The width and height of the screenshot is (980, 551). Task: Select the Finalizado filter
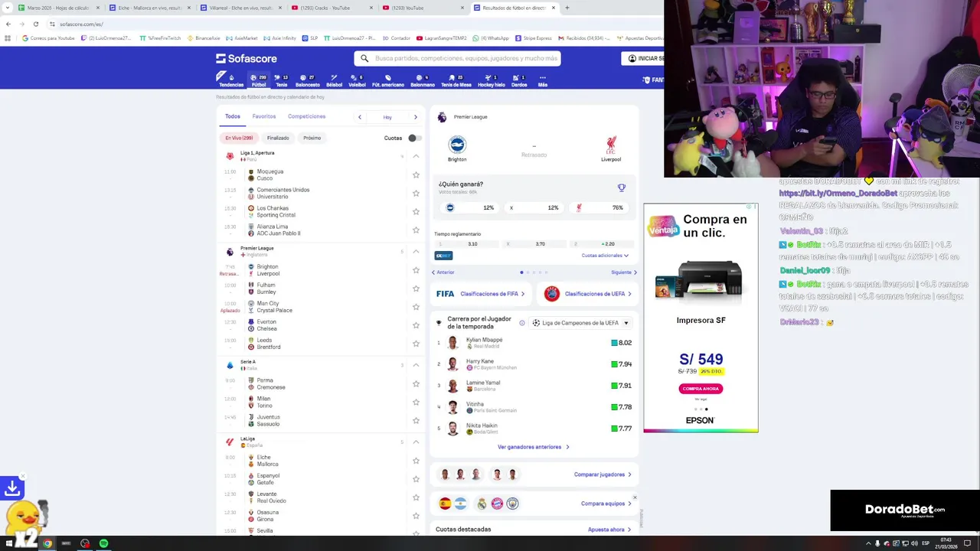coord(278,138)
